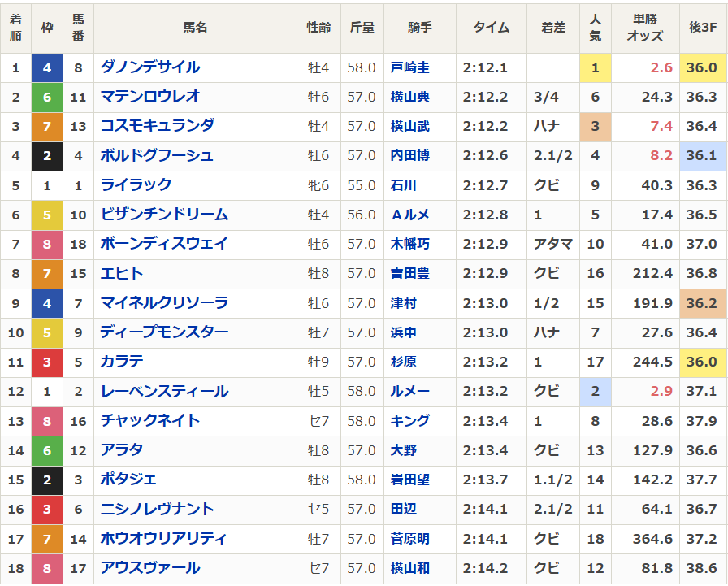Click blue bracket 4 cell beside ダノンデサイル

[47, 67]
